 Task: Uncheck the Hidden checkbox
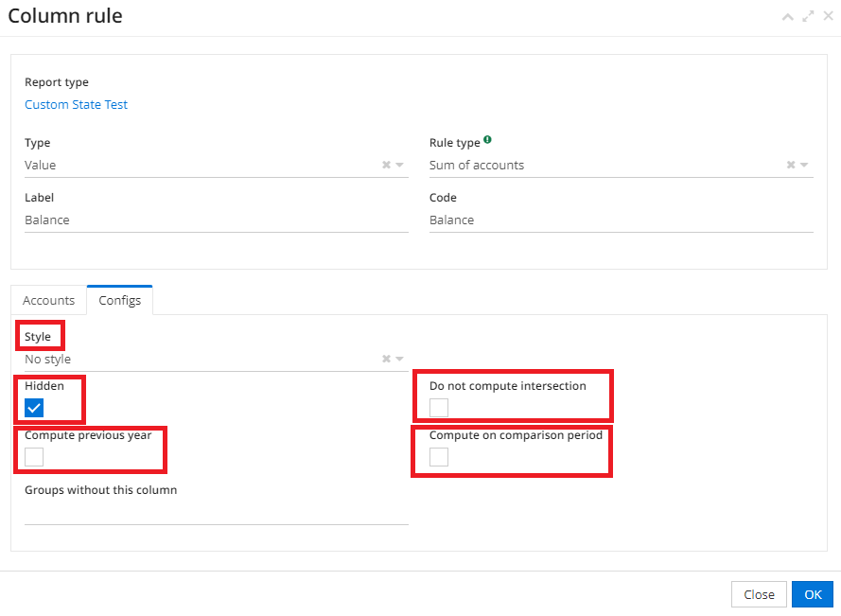click(x=34, y=408)
